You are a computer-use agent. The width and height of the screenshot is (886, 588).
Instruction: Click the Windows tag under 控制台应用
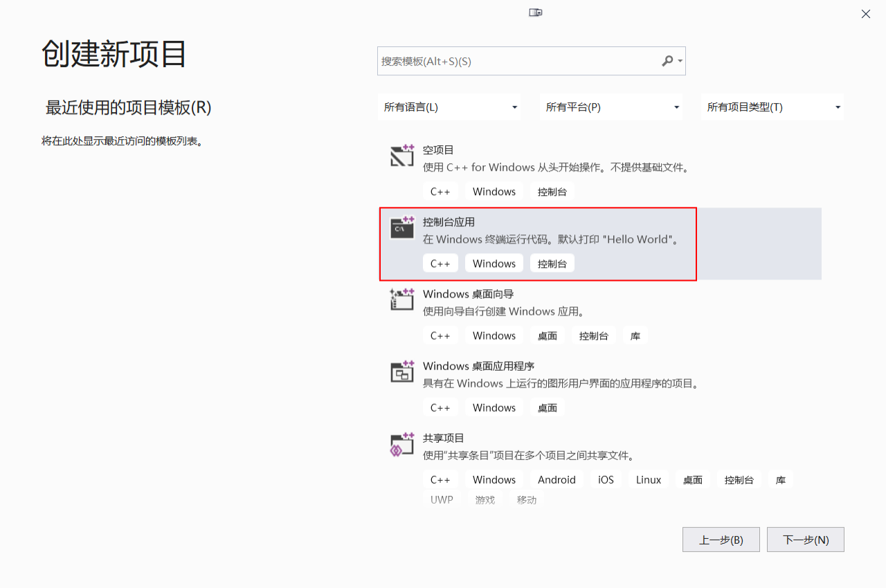tap(494, 264)
